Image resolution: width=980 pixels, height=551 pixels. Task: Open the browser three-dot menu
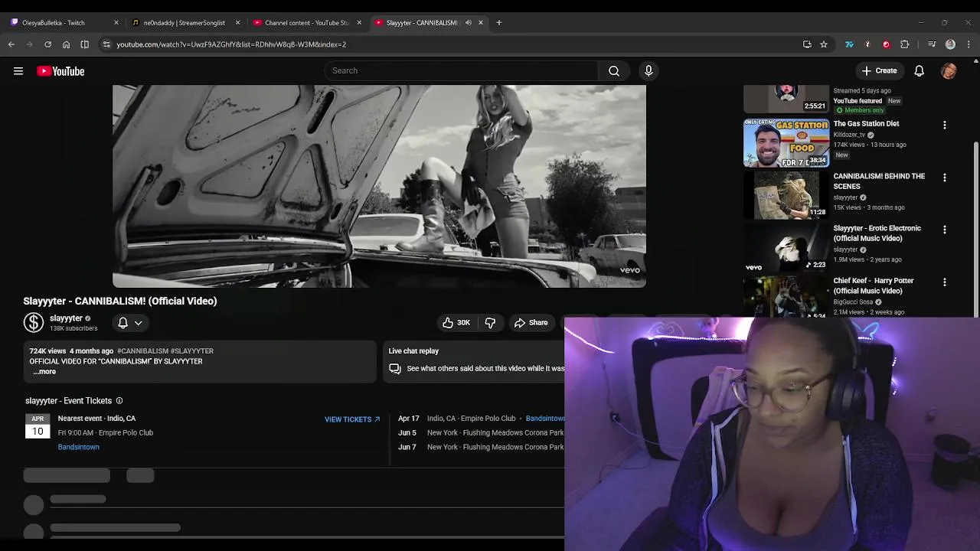pyautogui.click(x=969, y=44)
